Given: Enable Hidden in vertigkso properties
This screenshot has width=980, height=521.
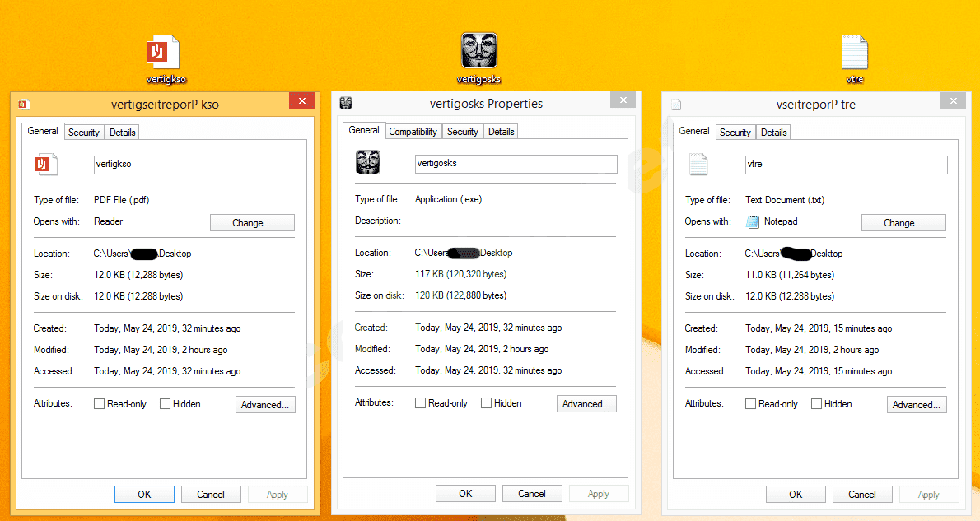Looking at the screenshot, I should pos(165,404).
